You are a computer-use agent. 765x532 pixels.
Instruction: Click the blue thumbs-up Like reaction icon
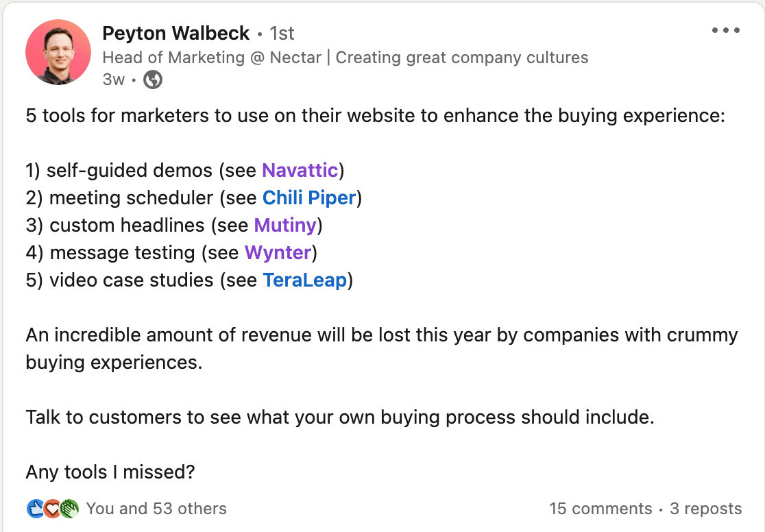(x=36, y=509)
